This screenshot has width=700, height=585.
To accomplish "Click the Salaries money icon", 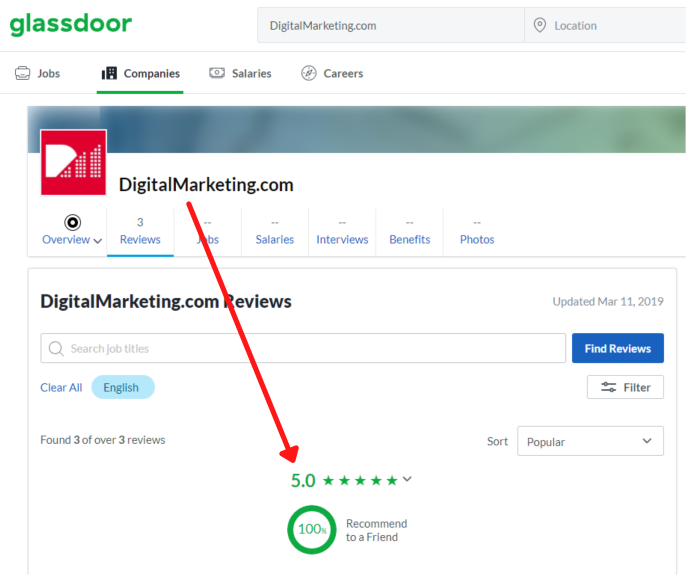I will [x=217, y=73].
